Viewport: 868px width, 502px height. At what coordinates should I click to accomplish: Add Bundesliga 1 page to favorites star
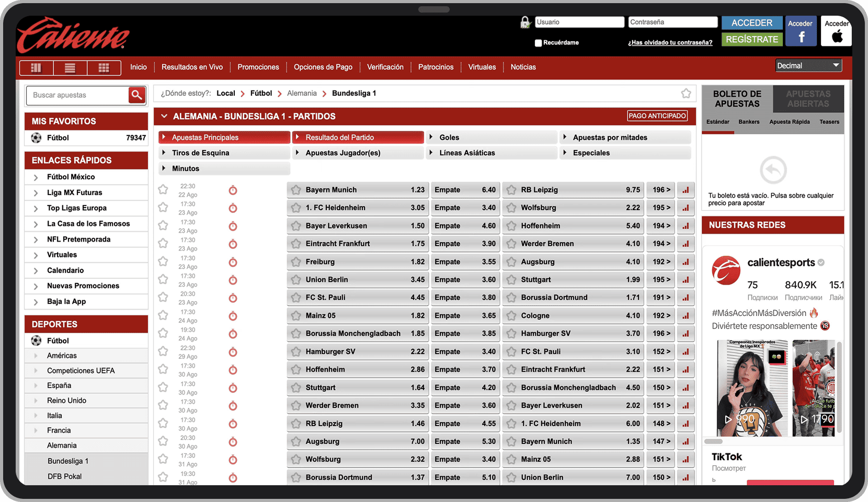coord(686,94)
